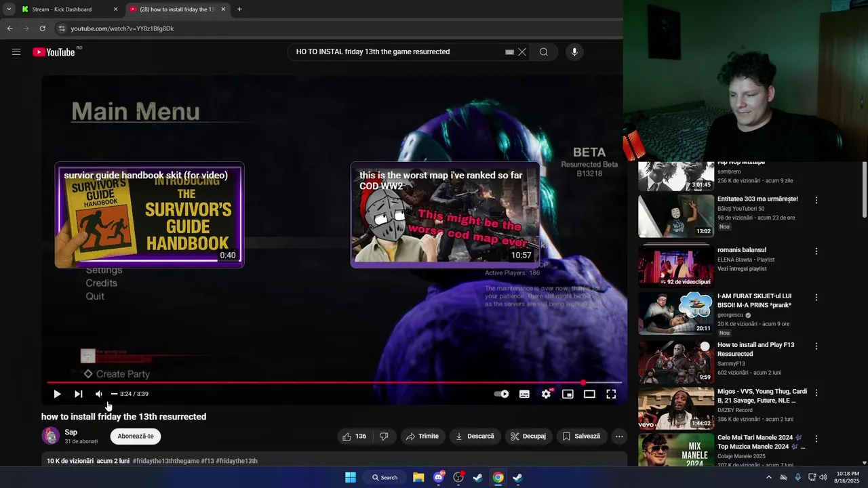The image size is (868, 488).
Task: Expand the tab search dropdown arrow
Action: point(9,9)
